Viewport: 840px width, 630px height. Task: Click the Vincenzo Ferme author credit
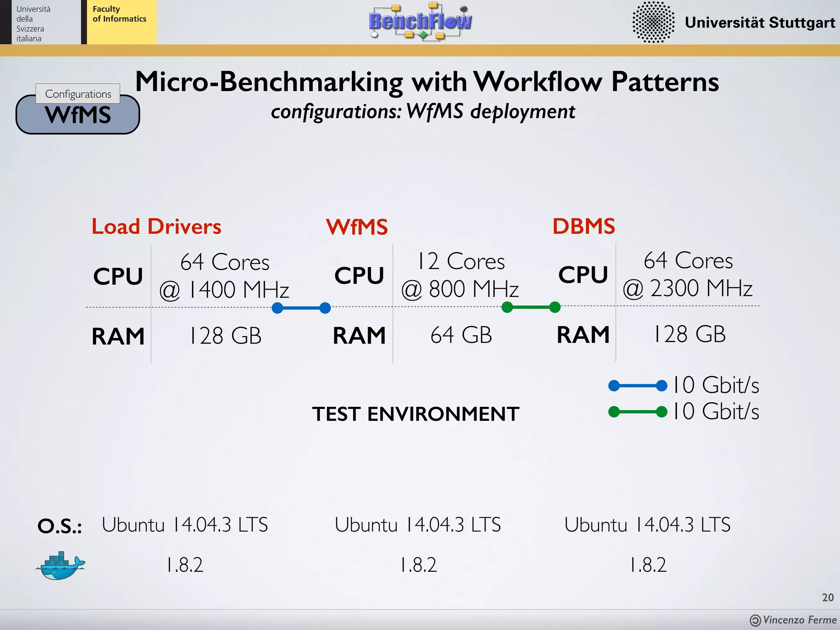[x=800, y=620]
